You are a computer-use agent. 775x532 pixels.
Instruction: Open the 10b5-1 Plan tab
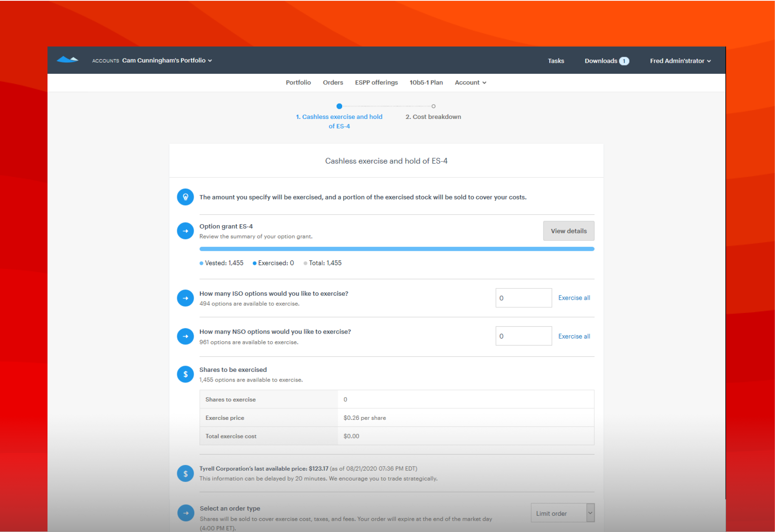click(x=426, y=82)
